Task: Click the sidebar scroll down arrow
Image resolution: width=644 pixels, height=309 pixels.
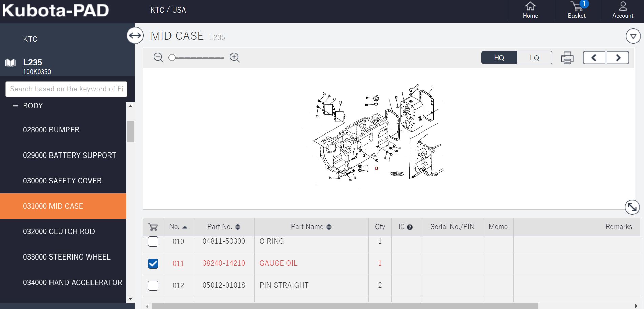Action: pyautogui.click(x=131, y=299)
